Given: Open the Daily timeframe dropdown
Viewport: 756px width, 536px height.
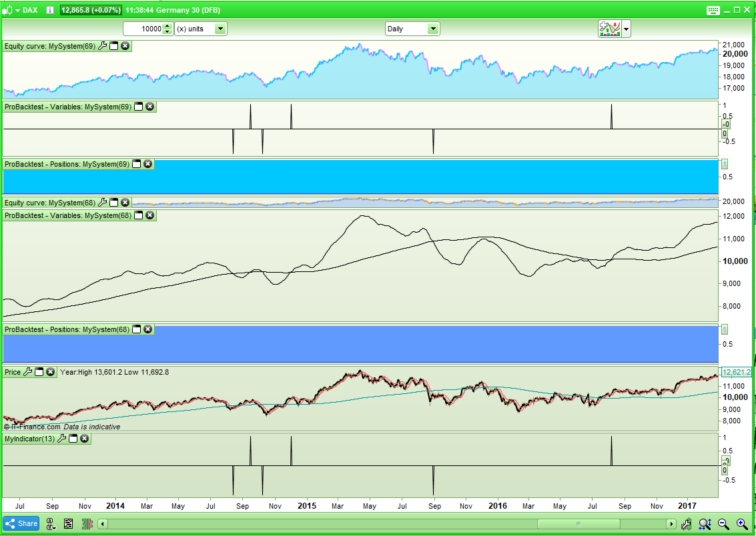Looking at the screenshot, I should [x=412, y=29].
